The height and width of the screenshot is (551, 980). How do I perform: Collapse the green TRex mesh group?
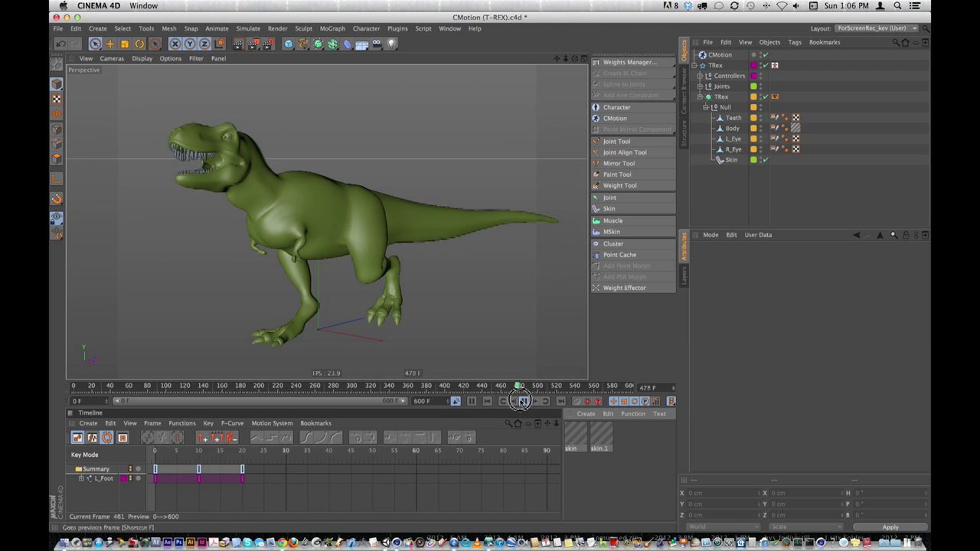[700, 97]
